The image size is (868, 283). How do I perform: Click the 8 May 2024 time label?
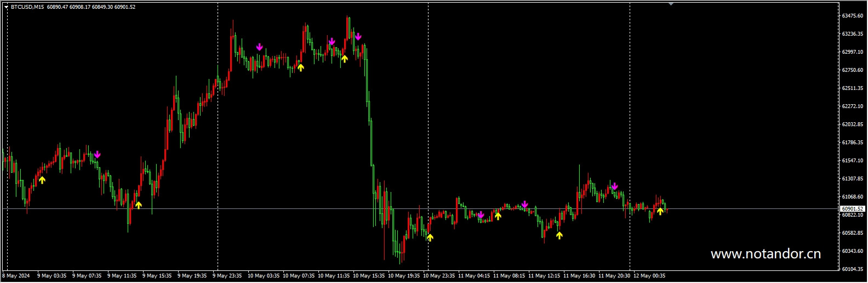point(16,276)
